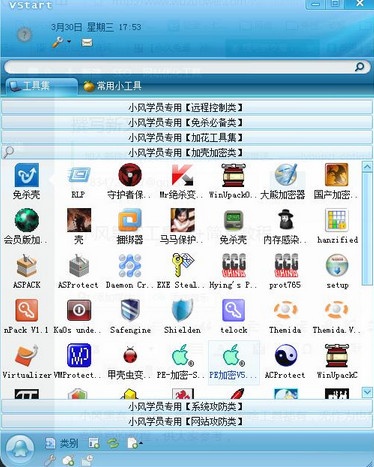Open the 免杀壳 pager-icon tool
Screen dimensions: 374x467
(233, 227)
